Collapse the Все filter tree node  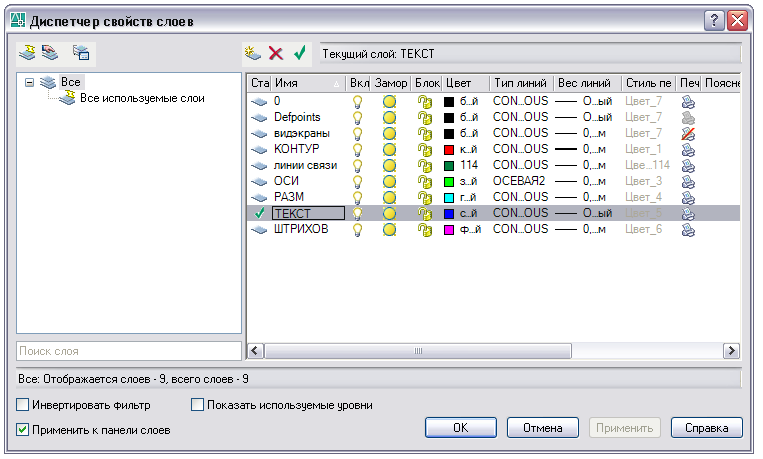point(30,82)
